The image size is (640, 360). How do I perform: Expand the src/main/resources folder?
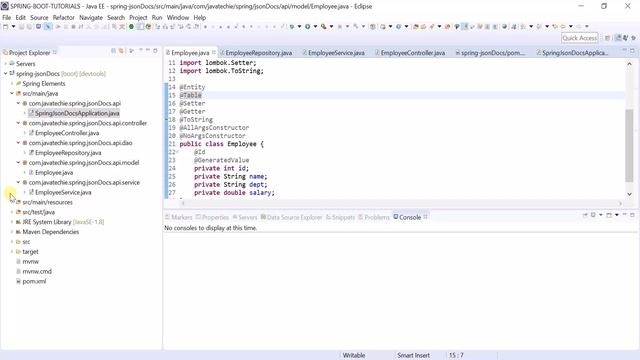tap(12, 202)
